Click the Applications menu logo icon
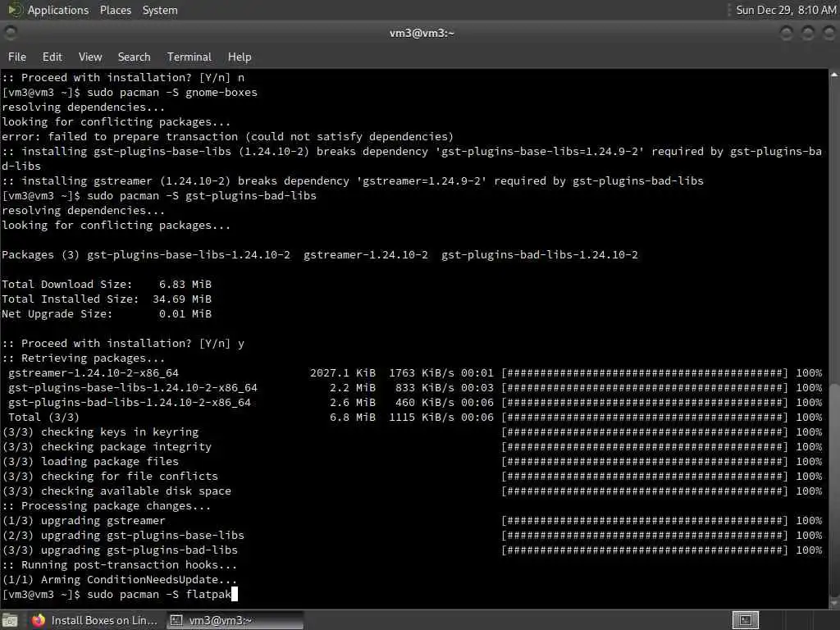 coord(15,10)
